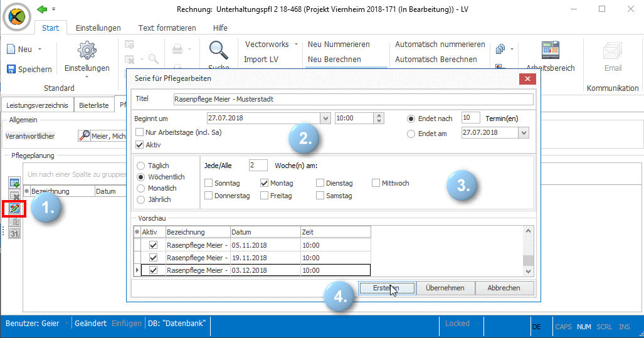Check the Sonntag checkbox
644x338 pixels.
pyautogui.click(x=209, y=183)
